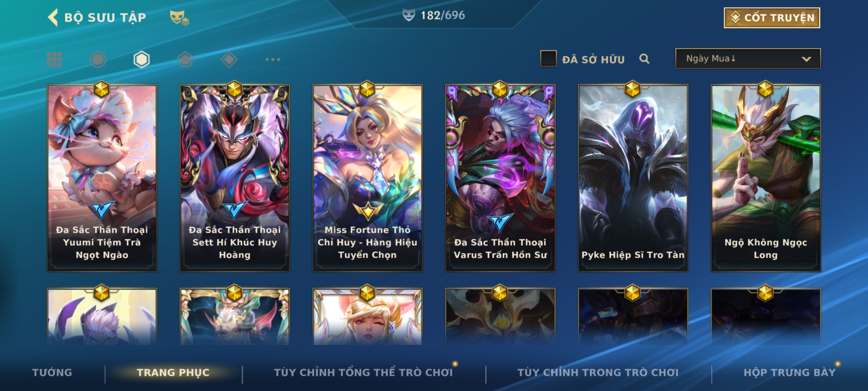Click the search magnifier icon

coord(644,59)
